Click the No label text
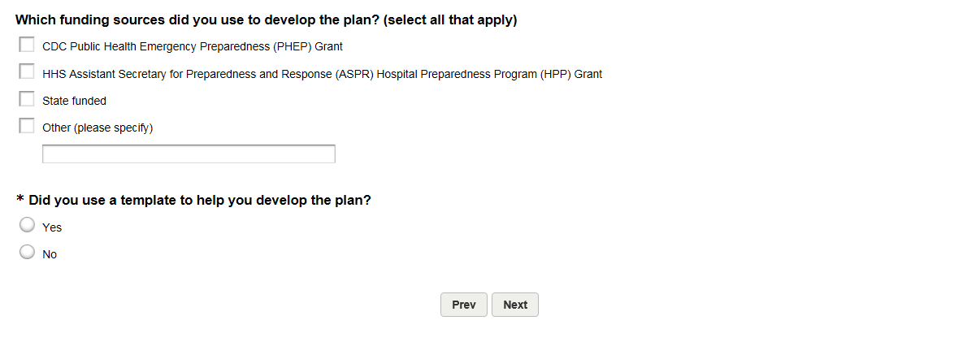 [x=50, y=255]
